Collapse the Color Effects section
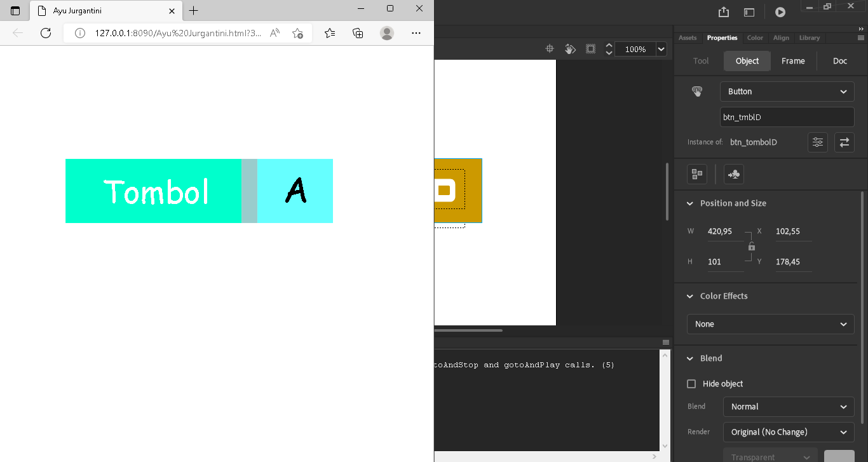This screenshot has height=462, width=868. pos(690,296)
